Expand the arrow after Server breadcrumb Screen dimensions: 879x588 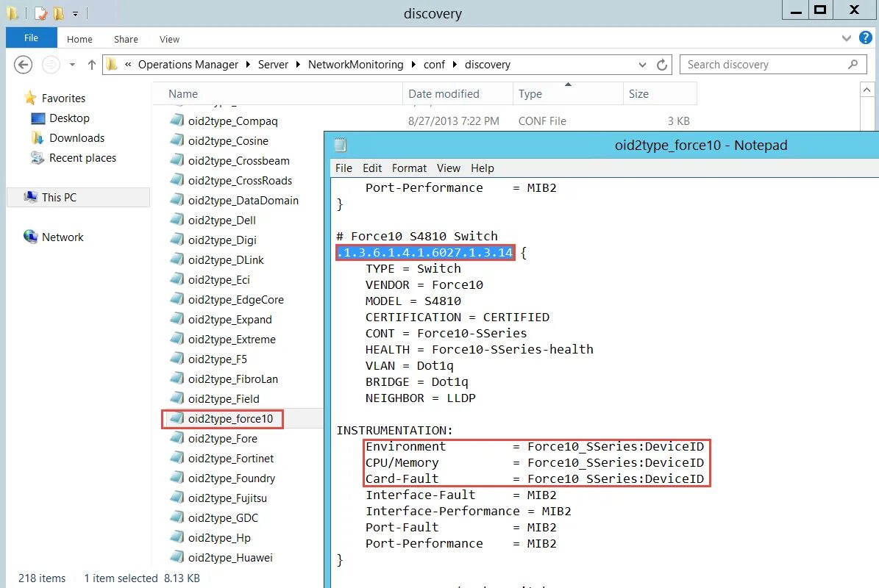298,65
